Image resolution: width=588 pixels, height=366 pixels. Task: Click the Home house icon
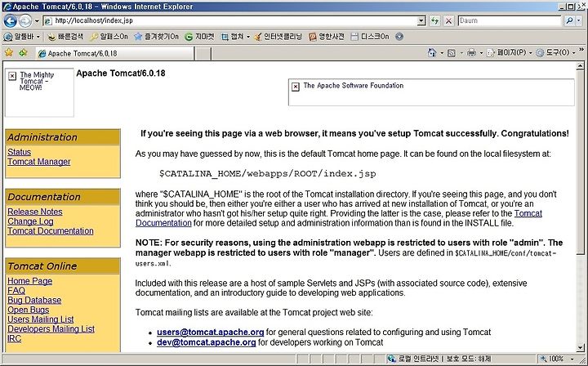tap(432, 53)
